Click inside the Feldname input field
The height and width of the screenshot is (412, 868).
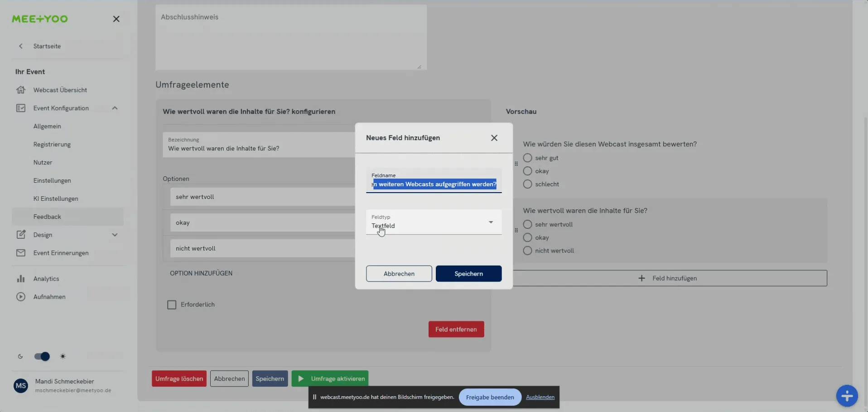point(434,184)
